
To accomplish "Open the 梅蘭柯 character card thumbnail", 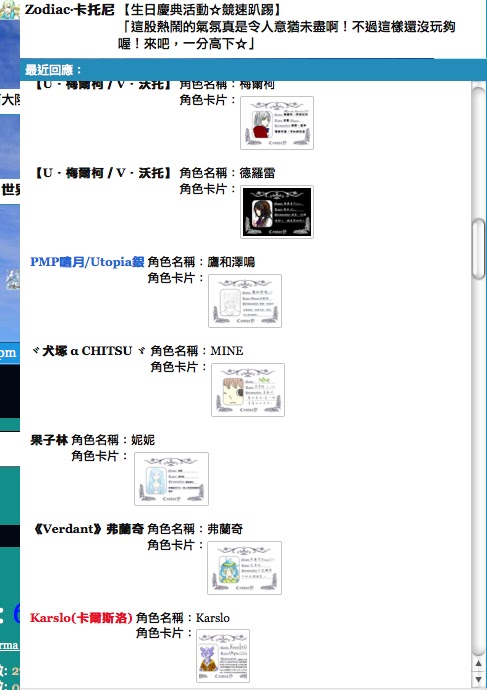I will (277, 123).
